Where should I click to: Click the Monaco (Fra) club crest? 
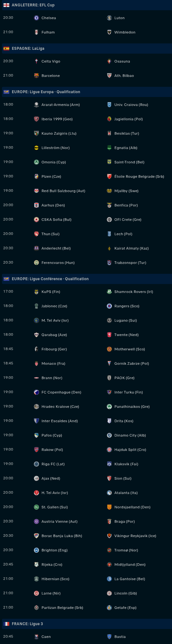[x=36, y=363]
